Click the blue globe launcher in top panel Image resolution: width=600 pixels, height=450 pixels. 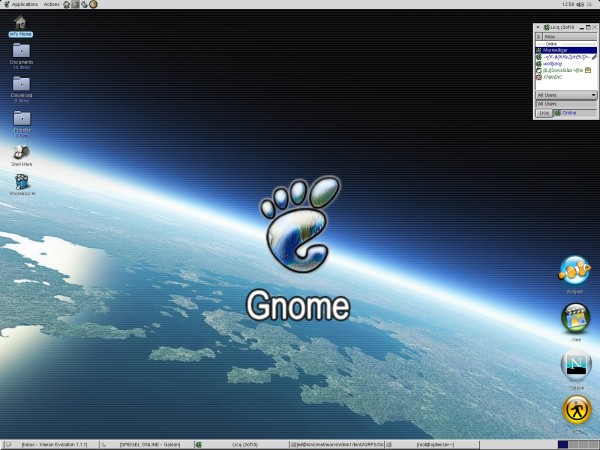coord(84,4)
